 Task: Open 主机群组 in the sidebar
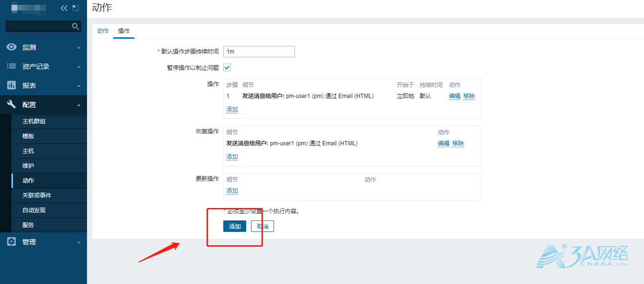[49, 121]
